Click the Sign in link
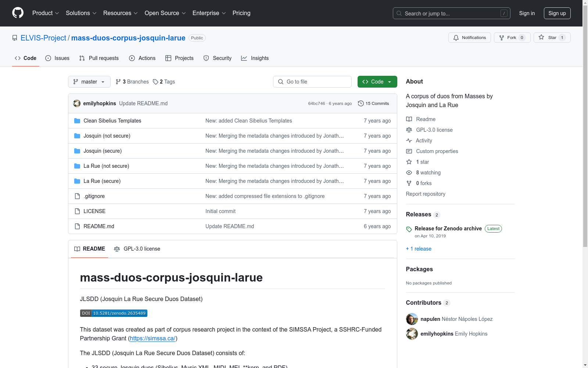Viewport: 588px width, 368px height. [527, 13]
